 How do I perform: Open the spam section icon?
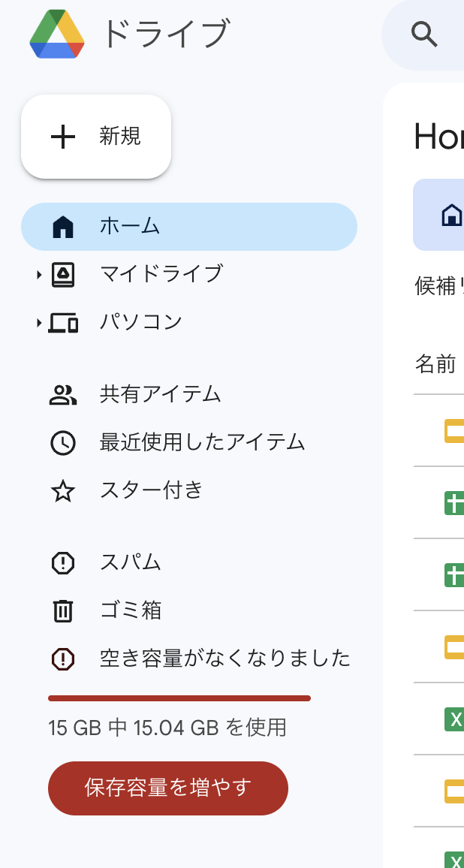coord(63,563)
